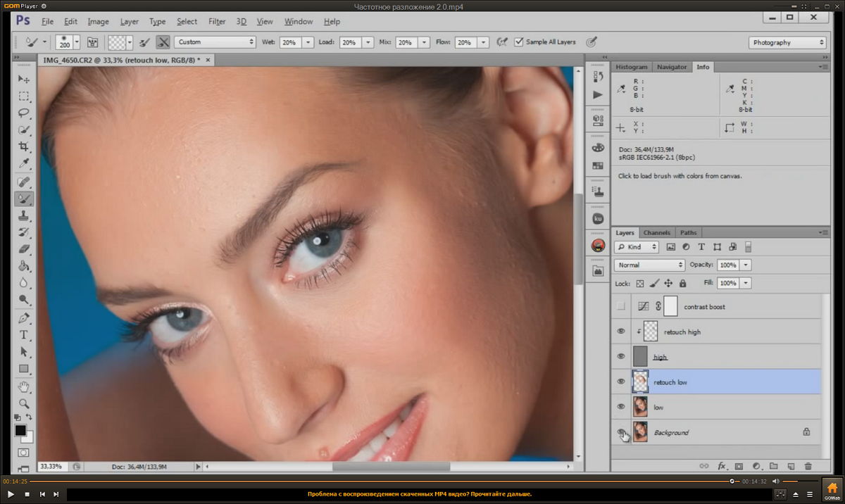Toggle the Sample All Layers checkbox
Viewport: 845px width, 504px height.
[x=519, y=42]
